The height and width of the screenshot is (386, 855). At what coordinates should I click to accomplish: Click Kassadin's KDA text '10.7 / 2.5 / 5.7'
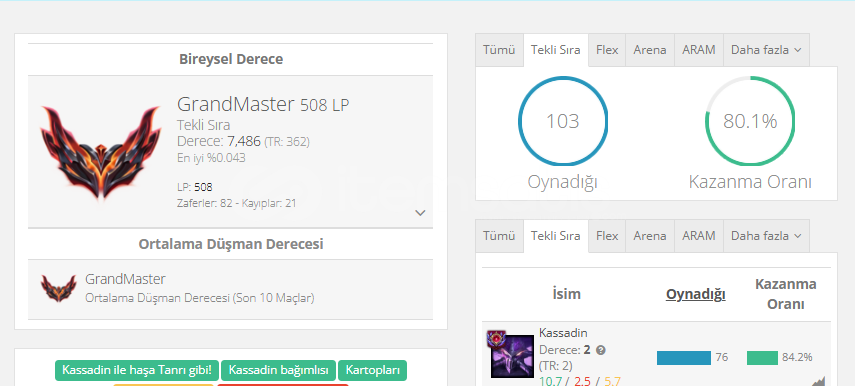pos(580,381)
